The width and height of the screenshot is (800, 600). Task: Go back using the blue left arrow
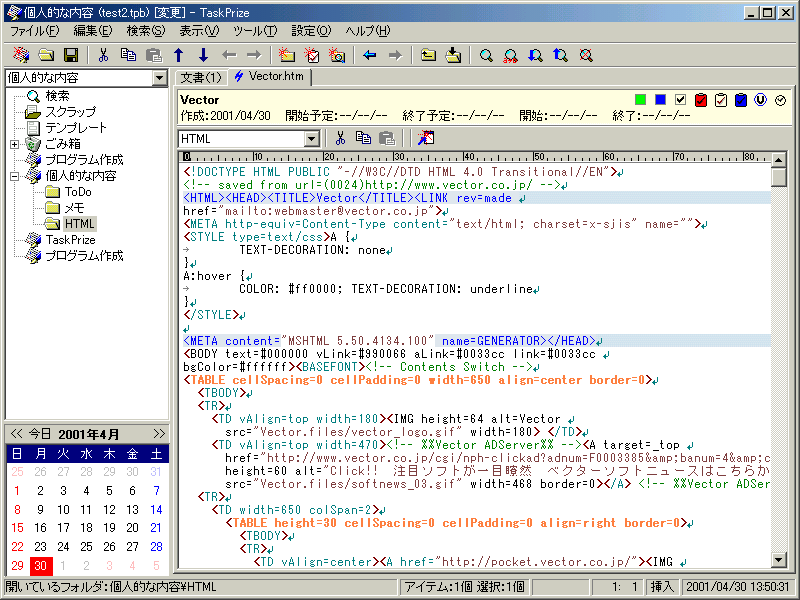click(369, 55)
